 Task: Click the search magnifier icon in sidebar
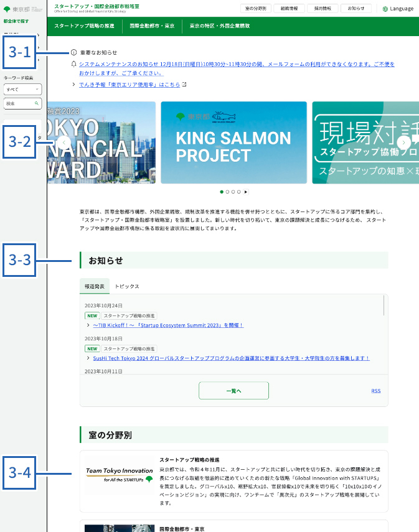[x=36, y=103]
